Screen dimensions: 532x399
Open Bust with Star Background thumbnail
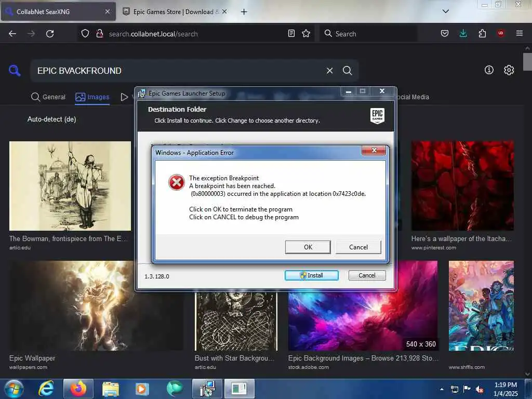tap(236, 321)
